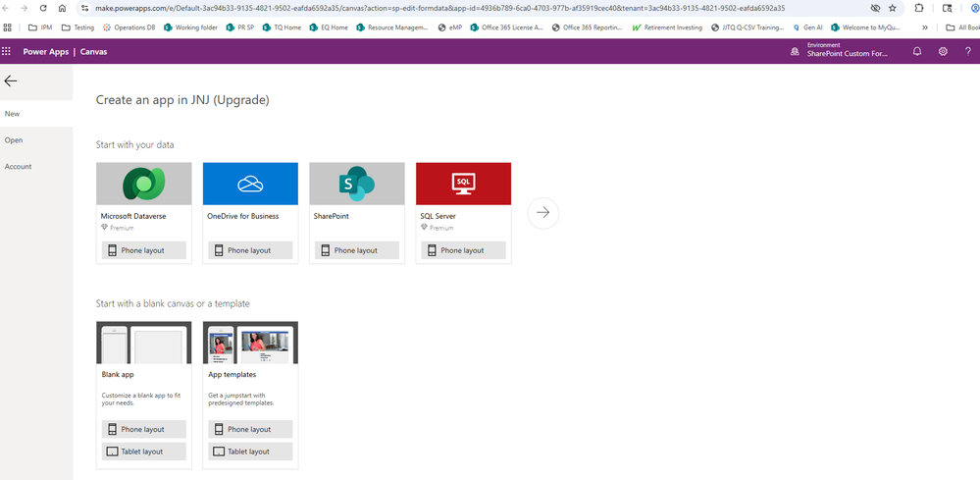The height and width of the screenshot is (480, 980).
Task: Select the SharePoint tile image
Action: (x=357, y=184)
